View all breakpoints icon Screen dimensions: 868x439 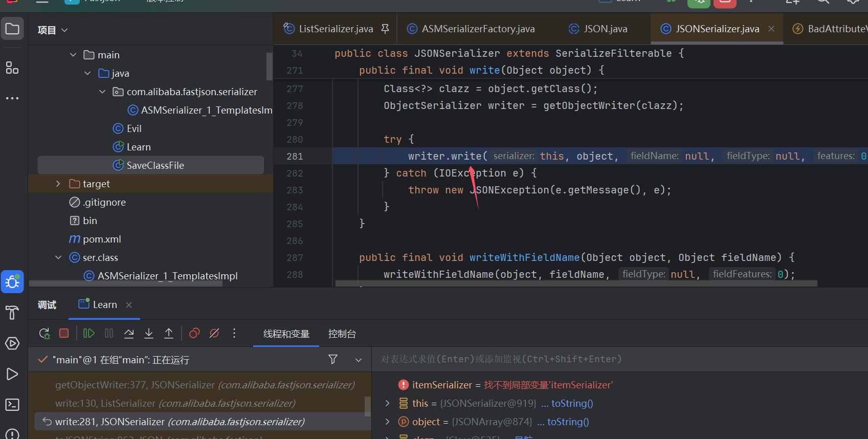(194, 333)
